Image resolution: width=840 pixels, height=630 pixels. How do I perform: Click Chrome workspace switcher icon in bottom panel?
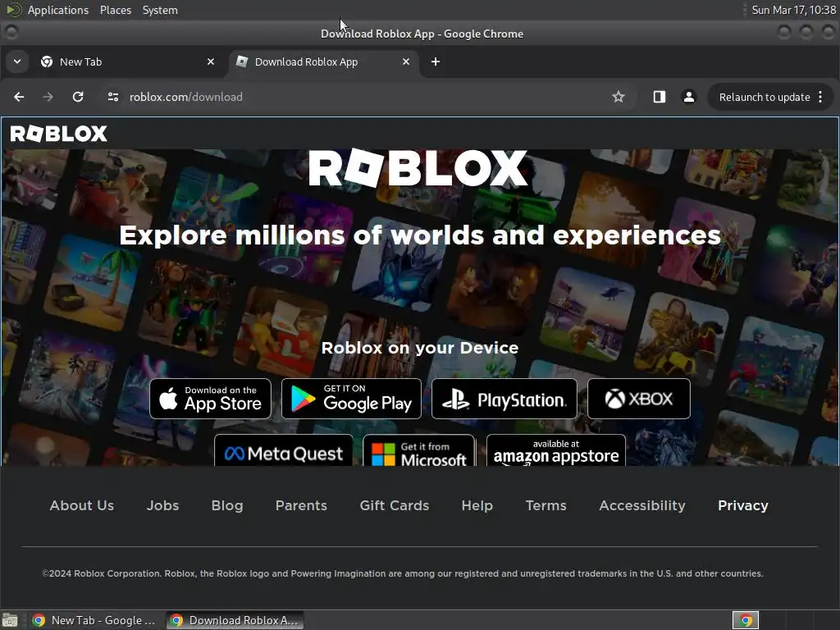coord(746,620)
